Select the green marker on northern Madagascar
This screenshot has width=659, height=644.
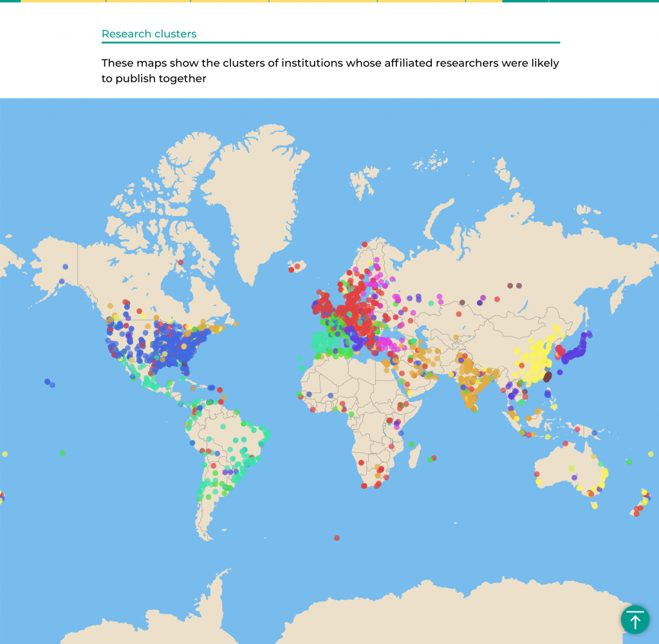pos(412,444)
